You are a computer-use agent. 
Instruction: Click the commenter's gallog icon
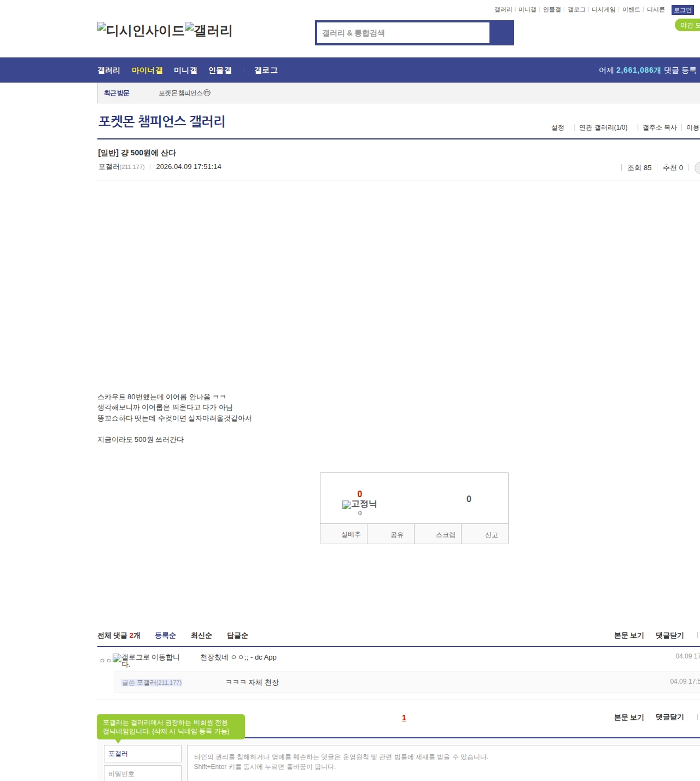tap(117, 658)
